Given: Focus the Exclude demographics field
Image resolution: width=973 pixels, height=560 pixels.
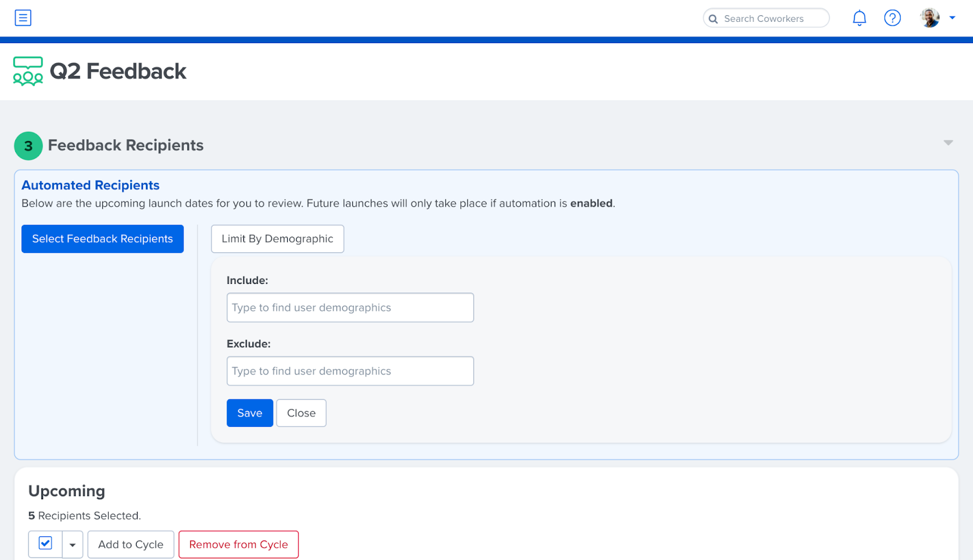Looking at the screenshot, I should click(350, 371).
